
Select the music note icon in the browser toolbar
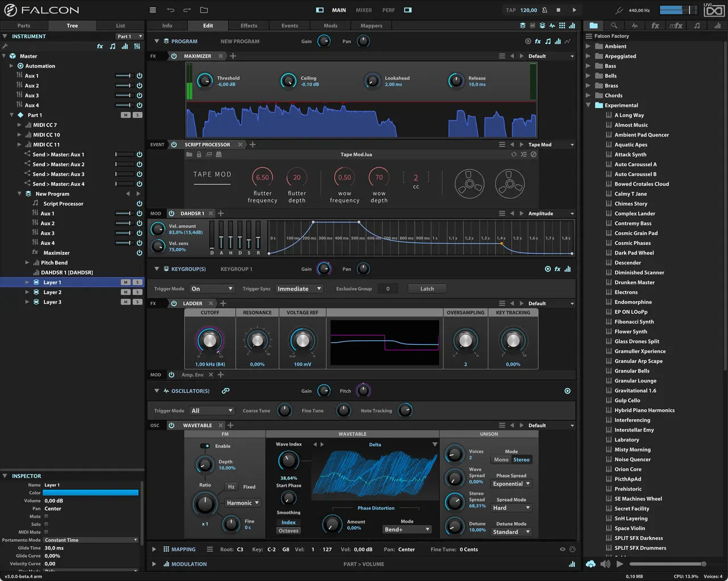697,26
